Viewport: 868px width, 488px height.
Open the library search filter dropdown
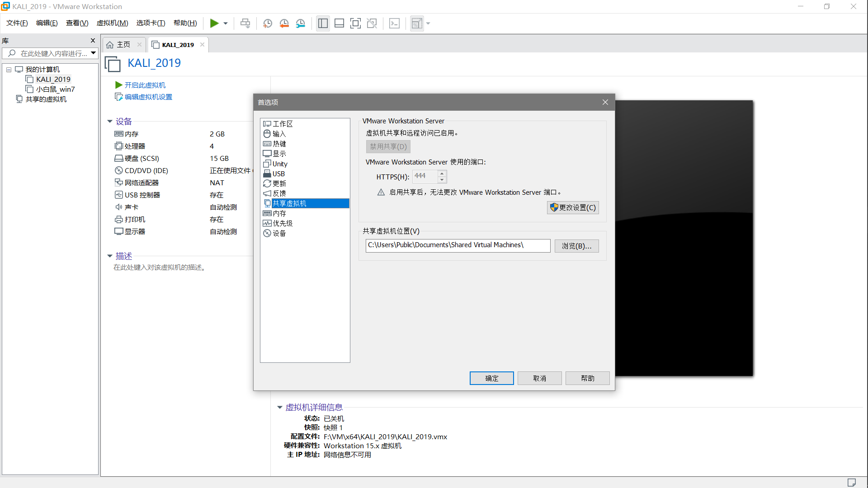[x=93, y=53]
